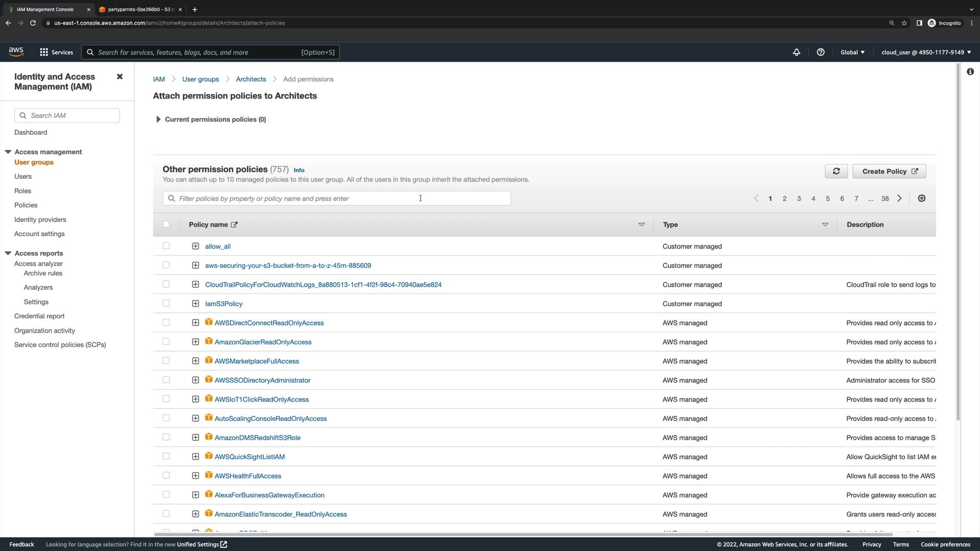Click the filter policies search field

tap(337, 198)
